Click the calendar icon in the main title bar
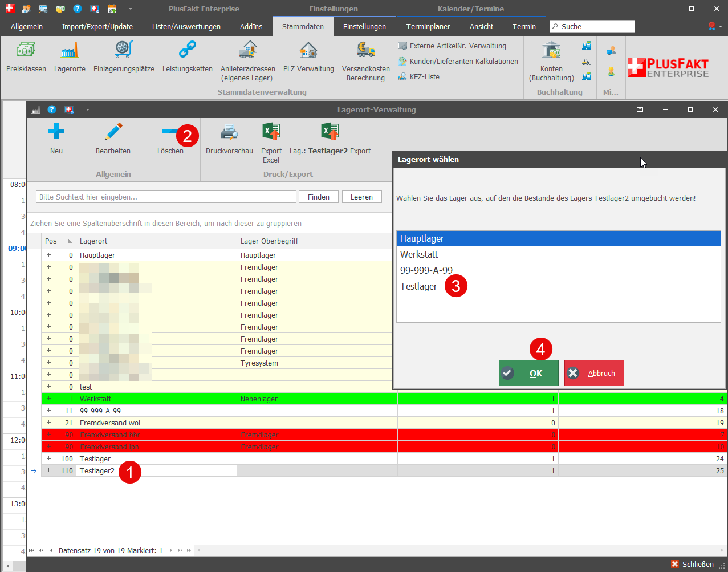Image resolution: width=728 pixels, height=572 pixels. (112, 9)
